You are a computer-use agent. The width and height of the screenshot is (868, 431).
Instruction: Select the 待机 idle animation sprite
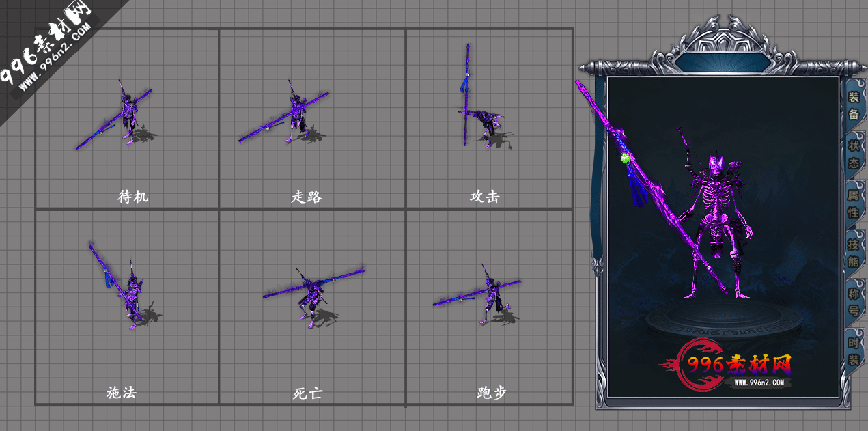tap(116, 115)
